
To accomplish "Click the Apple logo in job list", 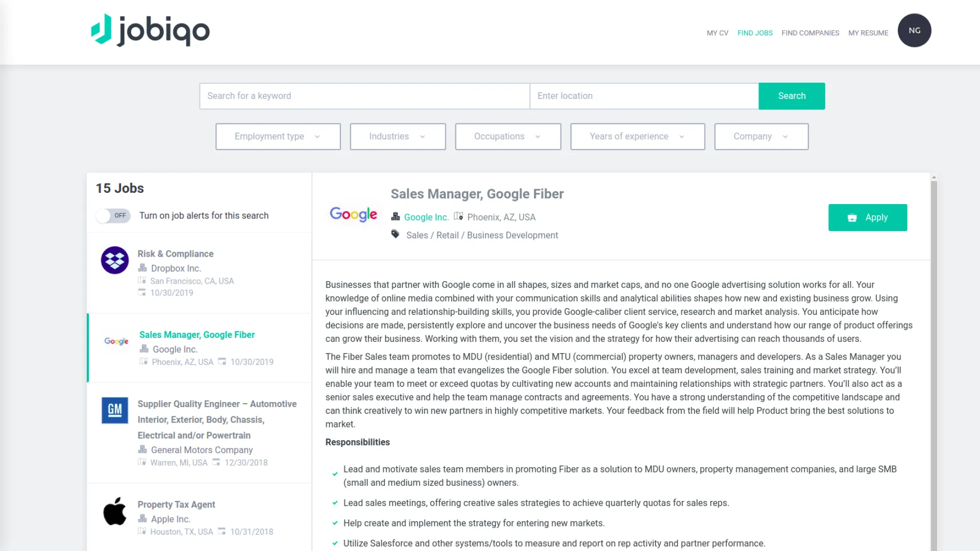I will pos(115,511).
